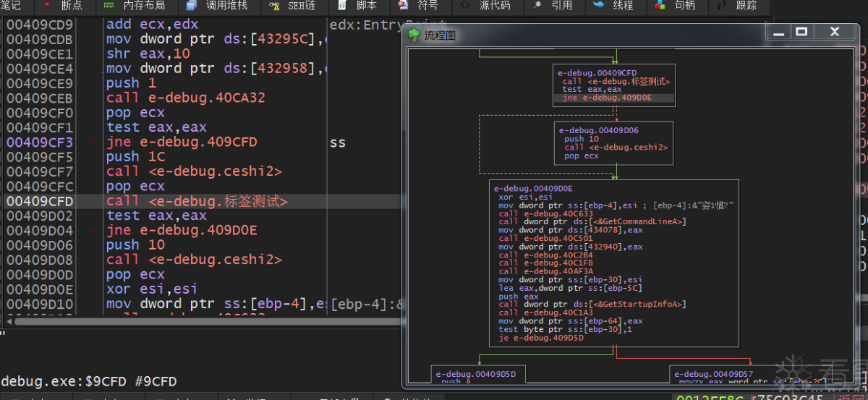Select the e-debug.00409CFD graph node header
Viewport: 868px width, 400px height.
(x=597, y=73)
